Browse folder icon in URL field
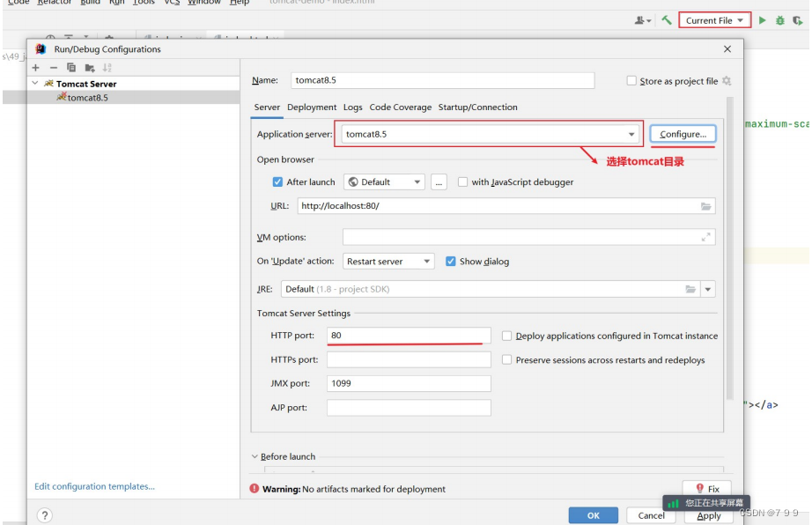The width and height of the screenshot is (812, 525). pos(705,206)
